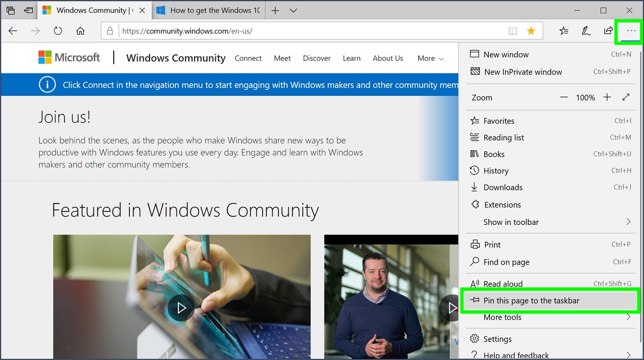Select the Windows Community tab
Screen dimensions: 644x360
pyautogui.click(x=95, y=10)
